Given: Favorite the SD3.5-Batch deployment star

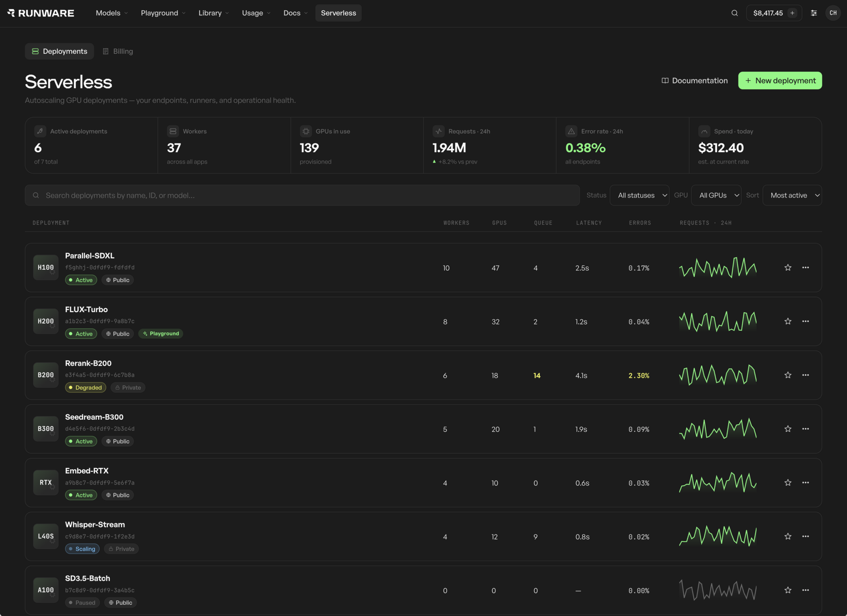Looking at the screenshot, I should click(x=788, y=590).
